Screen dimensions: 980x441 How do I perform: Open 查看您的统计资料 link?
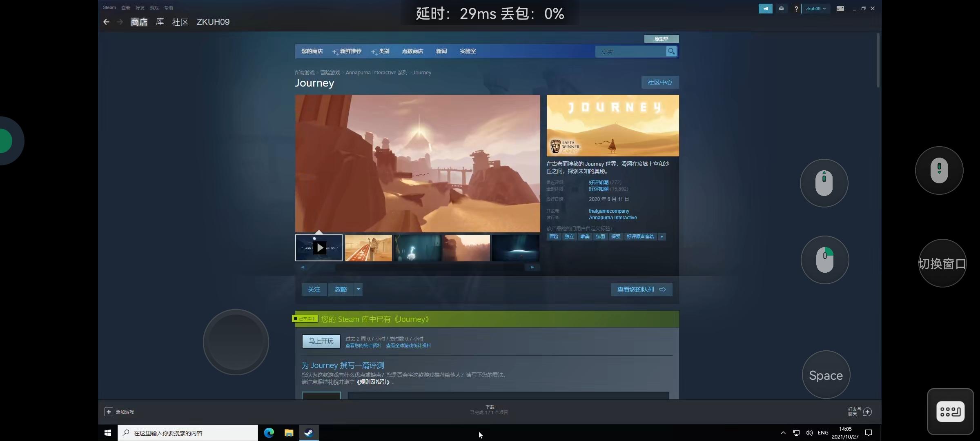[x=363, y=346]
